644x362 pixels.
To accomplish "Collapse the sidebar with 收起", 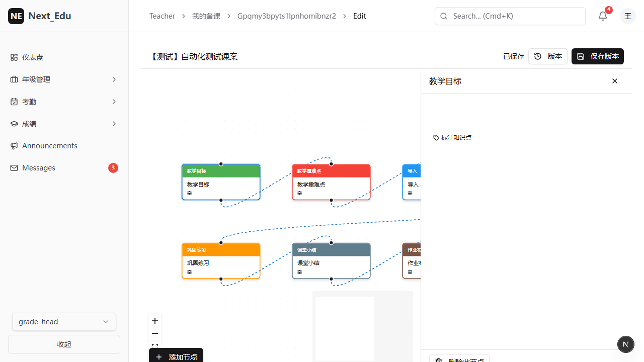I will (x=64, y=344).
